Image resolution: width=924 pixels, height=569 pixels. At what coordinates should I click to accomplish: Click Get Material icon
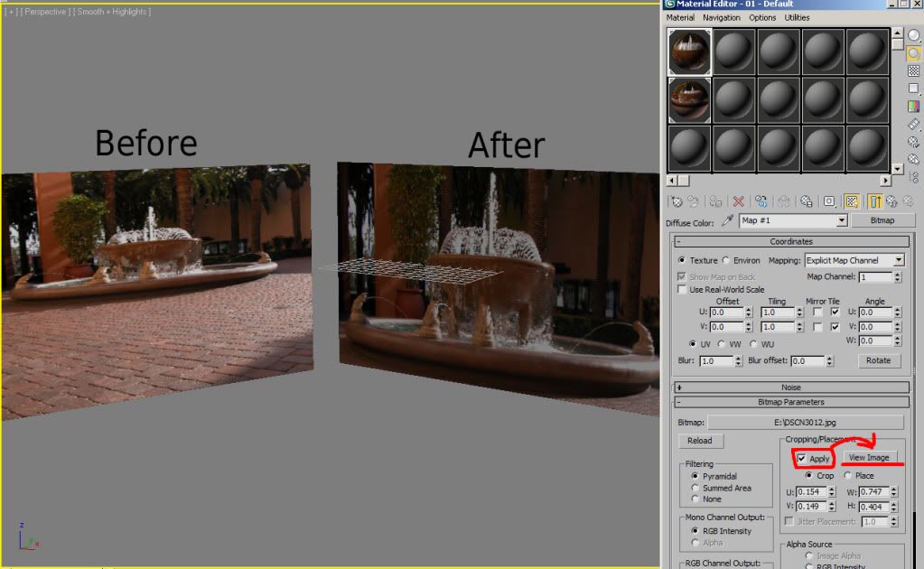676,201
